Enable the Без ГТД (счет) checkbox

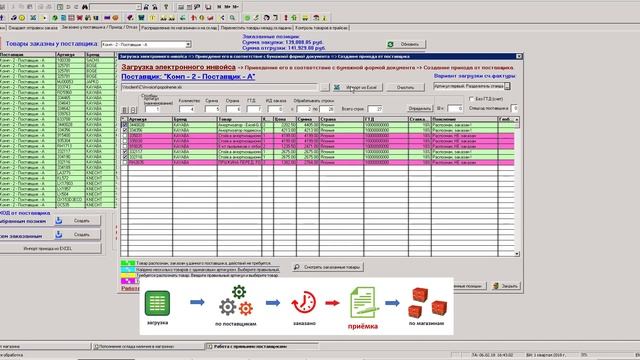pyautogui.click(x=471, y=99)
